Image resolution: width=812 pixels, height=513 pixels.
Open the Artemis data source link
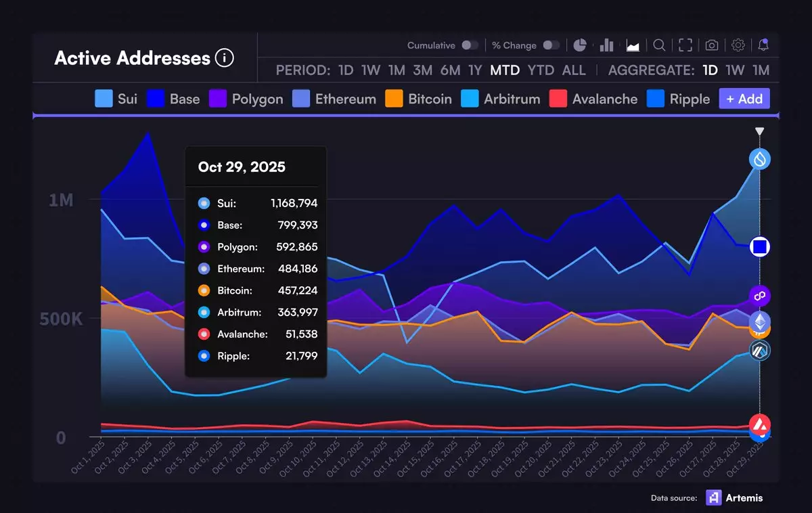pyautogui.click(x=734, y=498)
